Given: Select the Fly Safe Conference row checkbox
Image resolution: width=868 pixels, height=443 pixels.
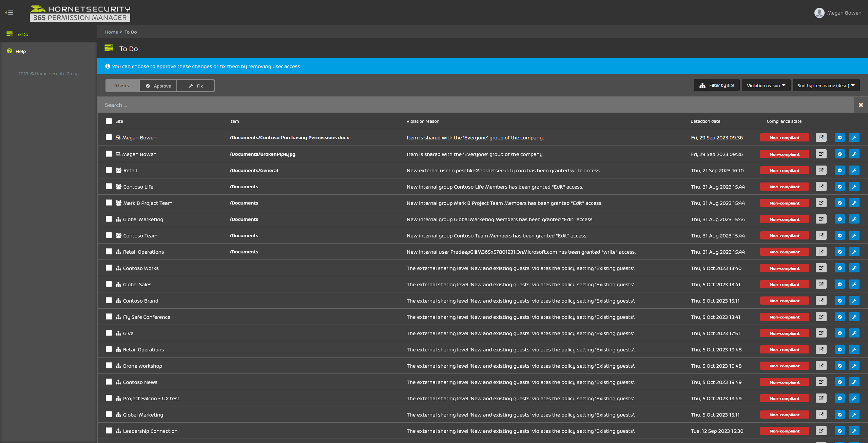Looking at the screenshot, I should [109, 316].
